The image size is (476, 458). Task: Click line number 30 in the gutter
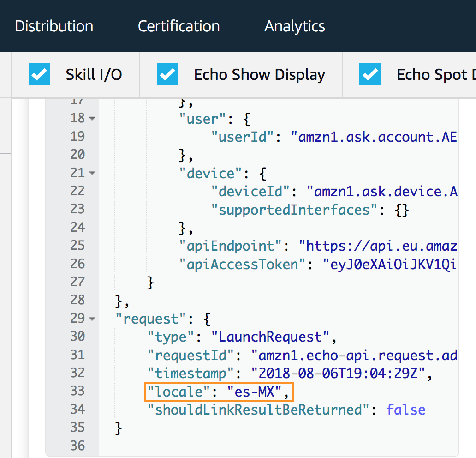tap(77, 337)
